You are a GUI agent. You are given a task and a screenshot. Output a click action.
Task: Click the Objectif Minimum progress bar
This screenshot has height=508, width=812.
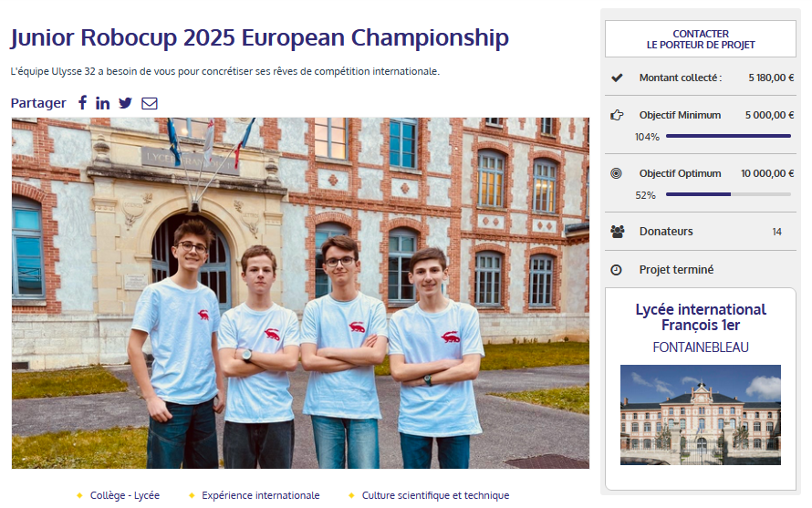tap(728, 136)
